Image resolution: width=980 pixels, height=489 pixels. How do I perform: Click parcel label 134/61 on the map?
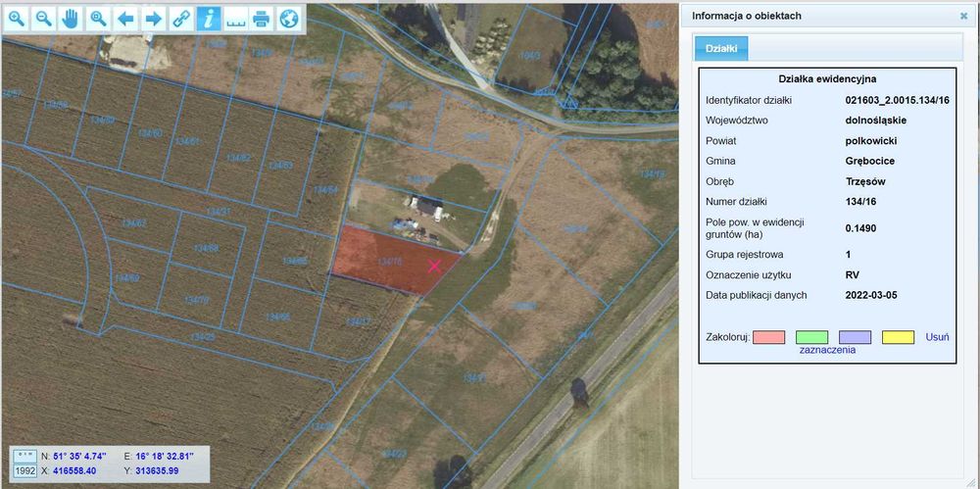pyautogui.click(x=187, y=142)
